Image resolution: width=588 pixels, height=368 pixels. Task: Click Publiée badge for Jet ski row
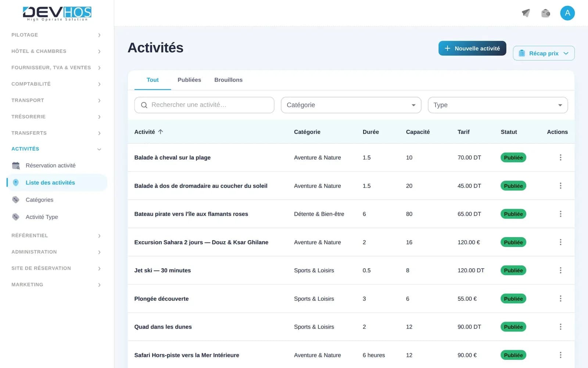513,270
